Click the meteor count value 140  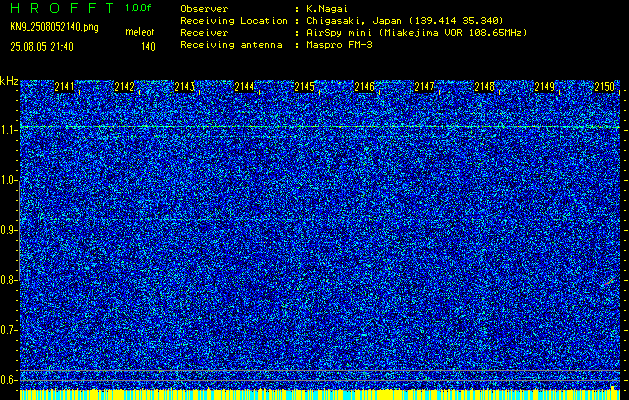[148, 47]
